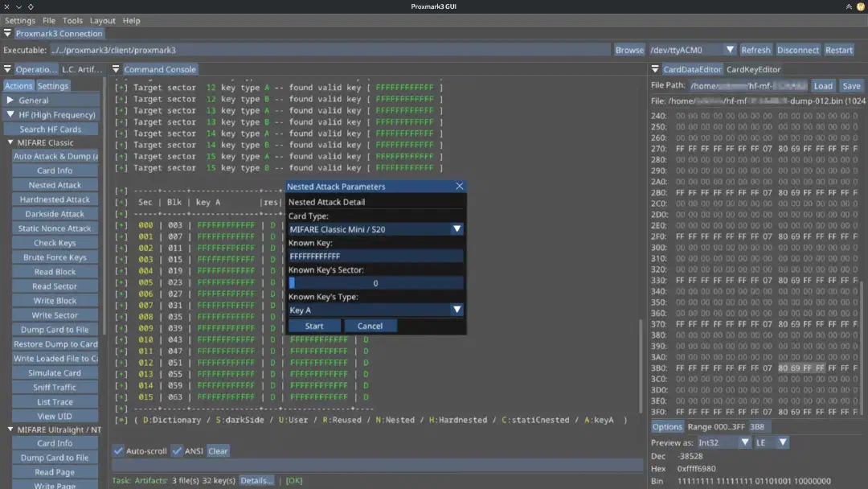Refresh the port list
Image resolution: width=868 pixels, height=489 pixels.
[x=755, y=50]
